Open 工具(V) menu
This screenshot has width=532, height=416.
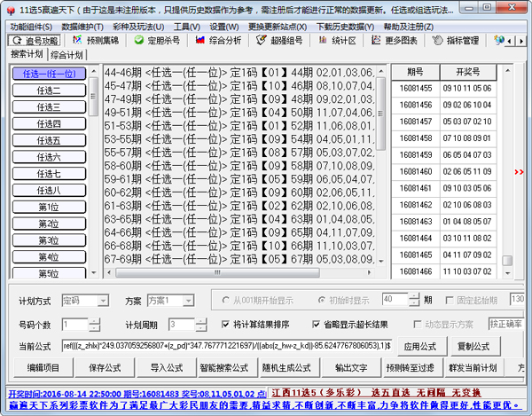[187, 27]
